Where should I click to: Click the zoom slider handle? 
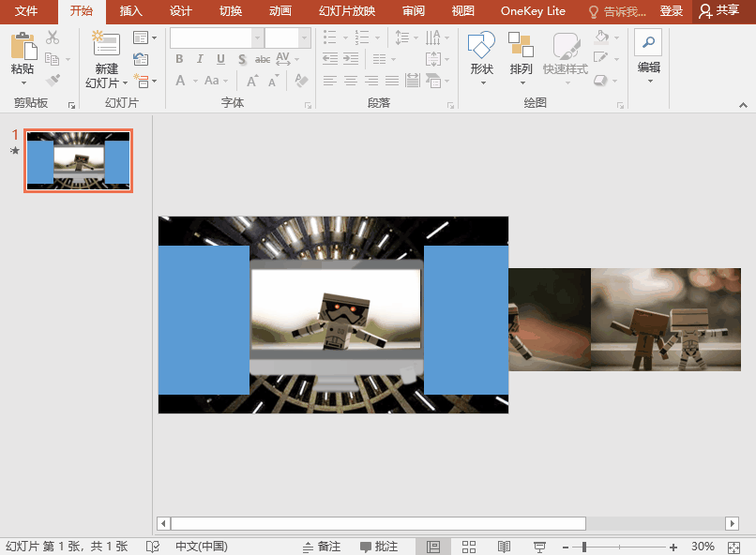tap(583, 547)
